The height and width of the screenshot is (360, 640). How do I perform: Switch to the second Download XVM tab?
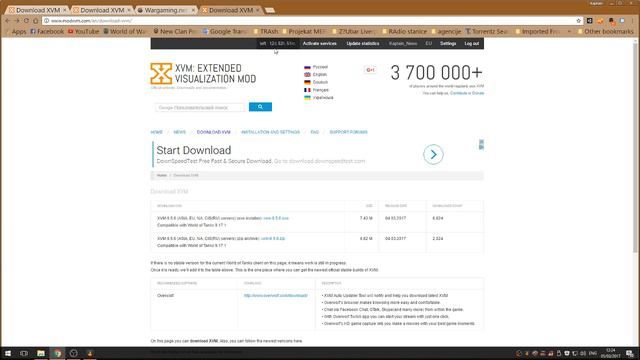(102, 10)
